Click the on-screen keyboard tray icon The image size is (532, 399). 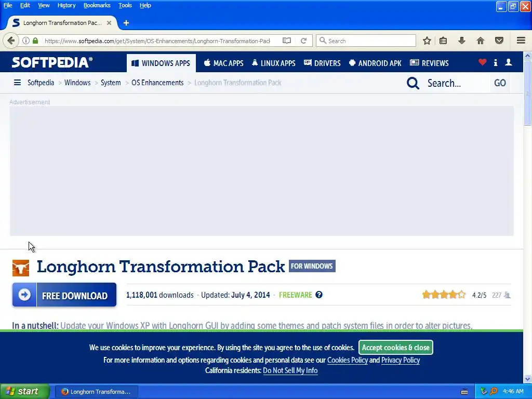pyautogui.click(x=464, y=392)
